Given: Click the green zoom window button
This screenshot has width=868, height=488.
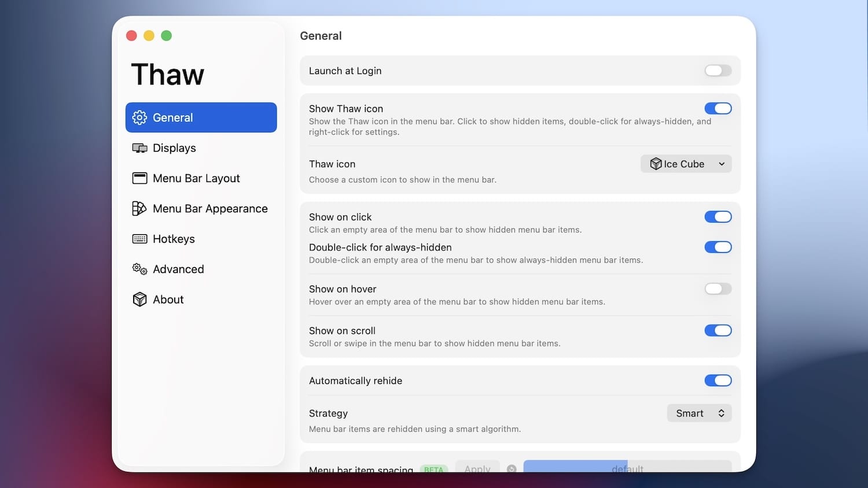Looking at the screenshot, I should pyautogui.click(x=166, y=36).
